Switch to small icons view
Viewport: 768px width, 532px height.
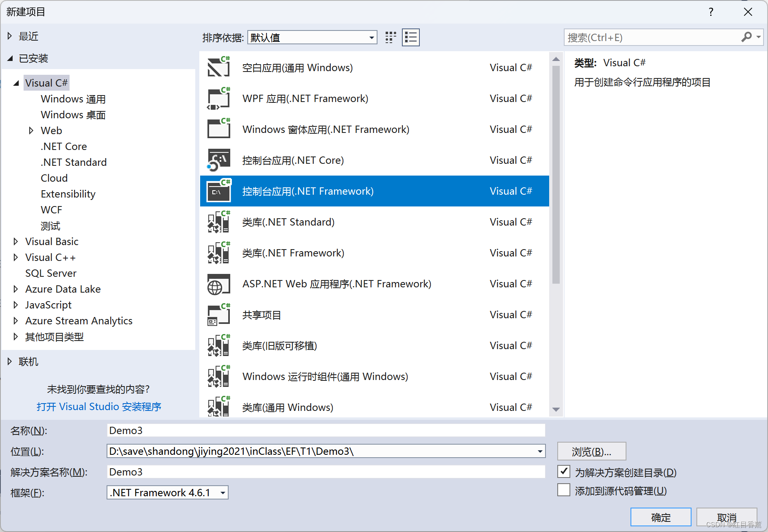(x=390, y=37)
